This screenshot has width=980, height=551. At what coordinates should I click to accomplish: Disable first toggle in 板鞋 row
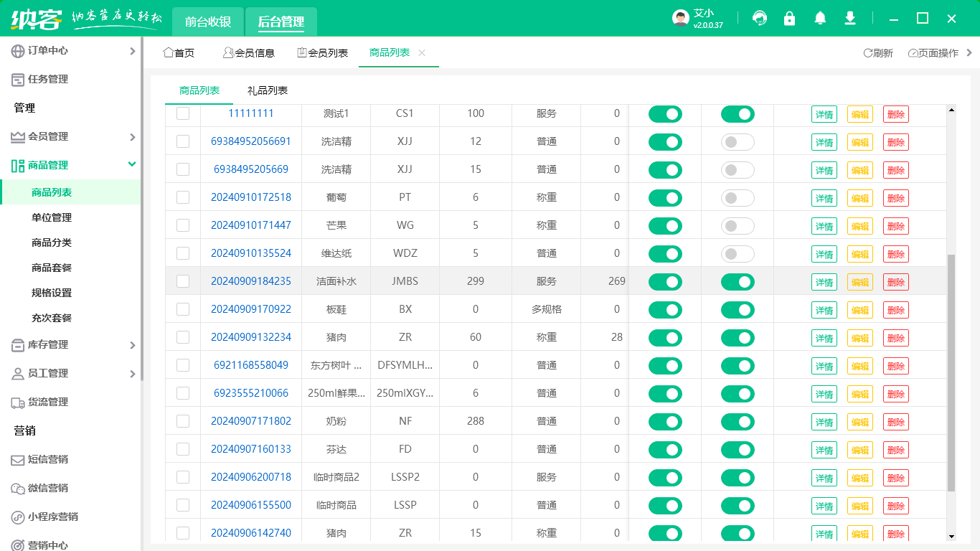pos(665,310)
